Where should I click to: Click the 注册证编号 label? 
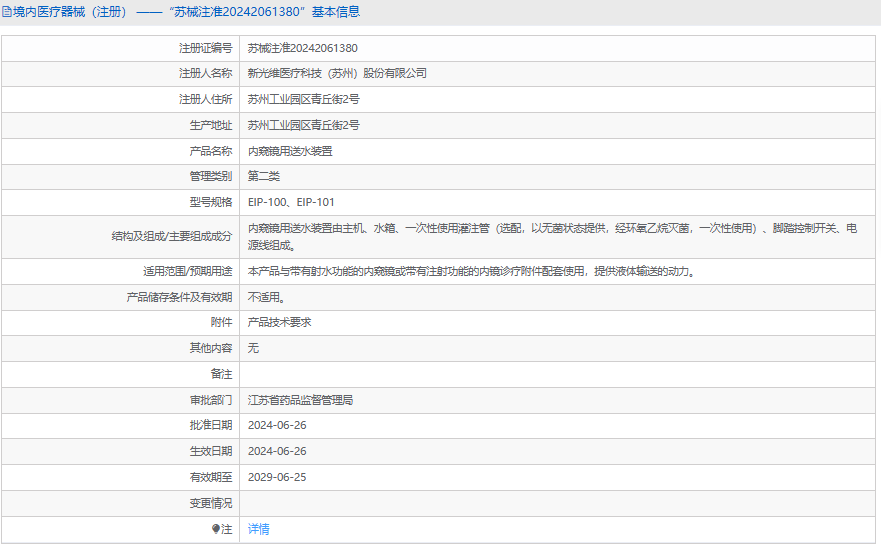click(206, 48)
